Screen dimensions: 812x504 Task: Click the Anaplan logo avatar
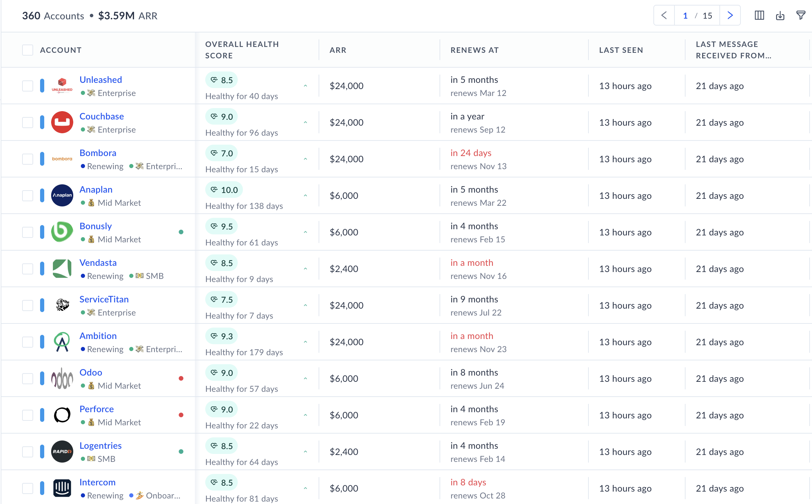(62, 195)
